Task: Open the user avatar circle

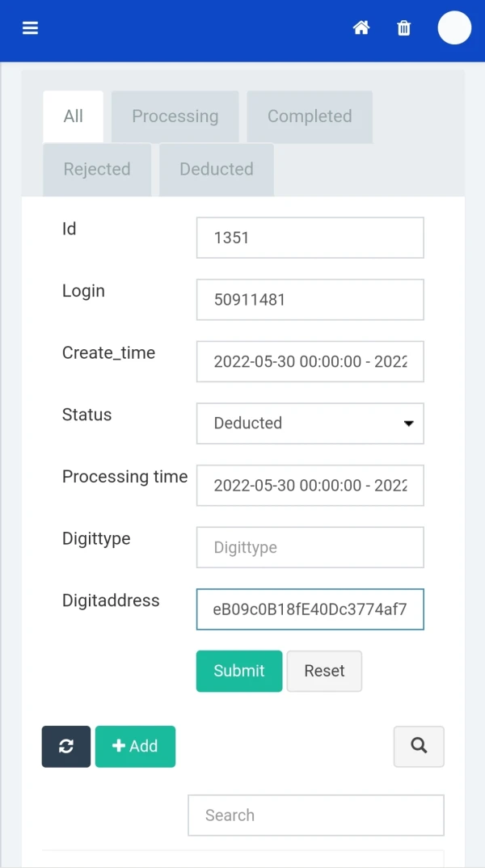Action: click(x=454, y=27)
